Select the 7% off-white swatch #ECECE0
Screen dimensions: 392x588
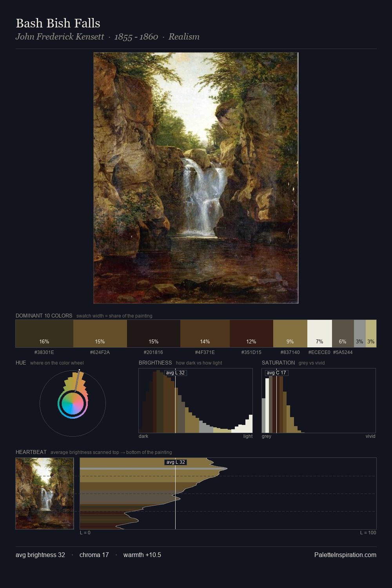click(x=319, y=334)
